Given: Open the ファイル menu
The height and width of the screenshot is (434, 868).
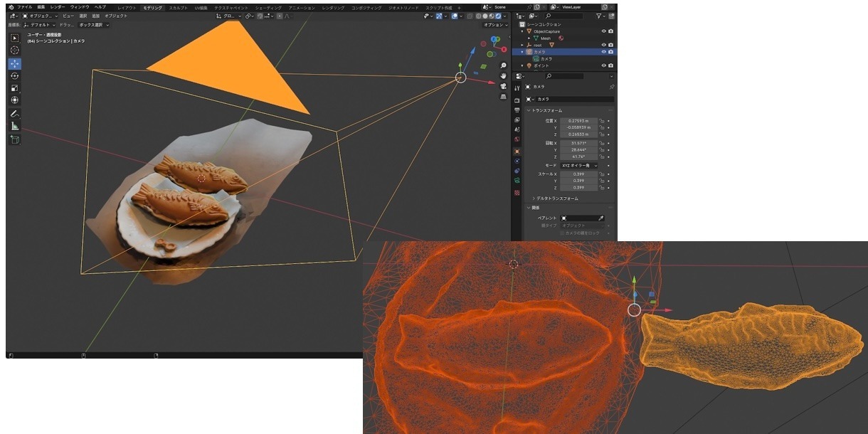Looking at the screenshot, I should (x=24, y=7).
